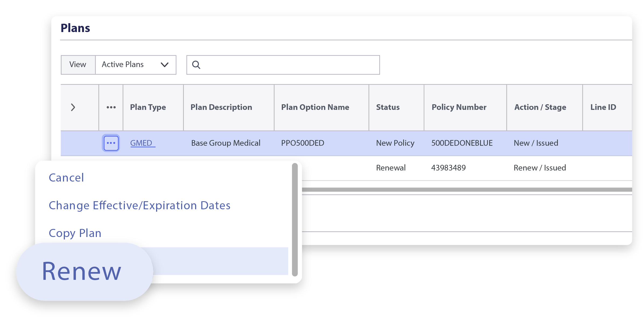
Task: Click policy number 43983489
Action: 448,168
